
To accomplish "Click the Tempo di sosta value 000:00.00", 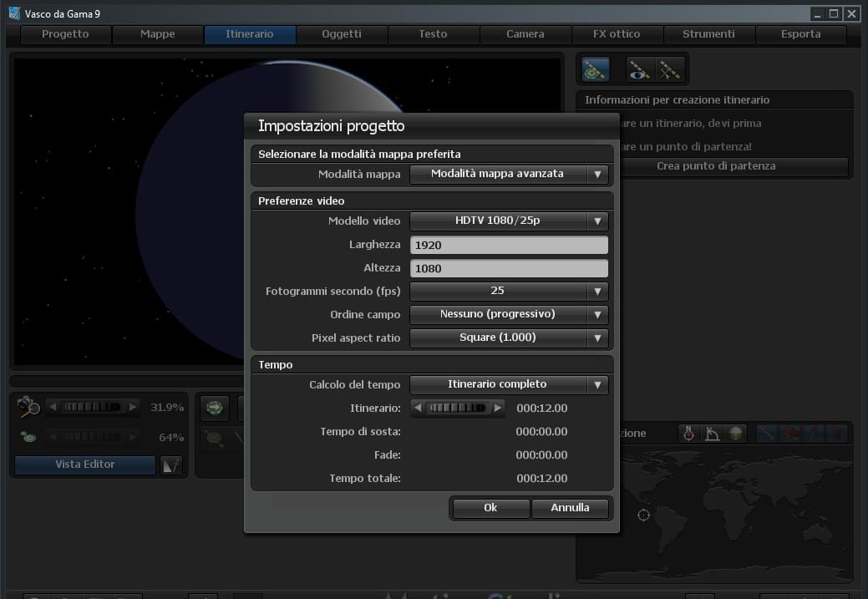I will pos(542,432).
